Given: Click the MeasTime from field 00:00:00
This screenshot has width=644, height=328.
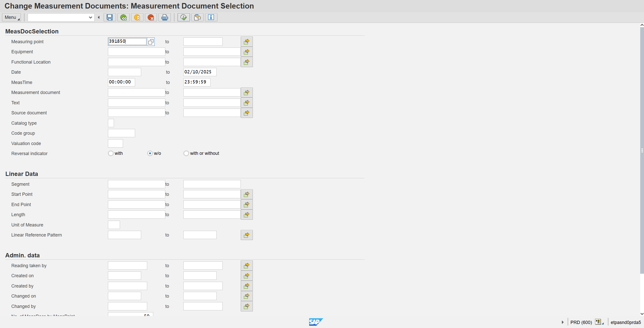Looking at the screenshot, I should [122, 82].
